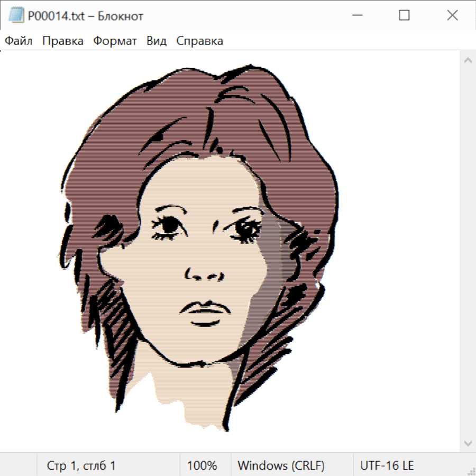Open the Справка menu
The height and width of the screenshot is (476, 476).
click(199, 41)
